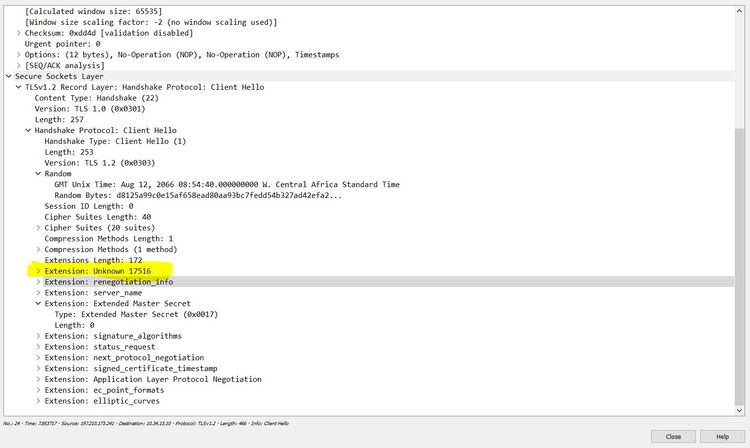This screenshot has width=750, height=448.
Task: Expand the elliptic_curves extension
Action: click(38, 401)
